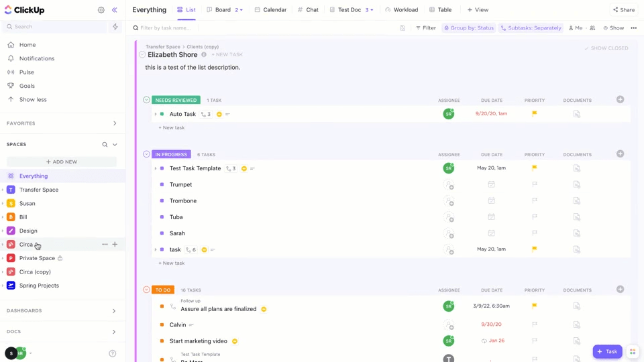
Task: Click the Share button
Action: (624, 10)
